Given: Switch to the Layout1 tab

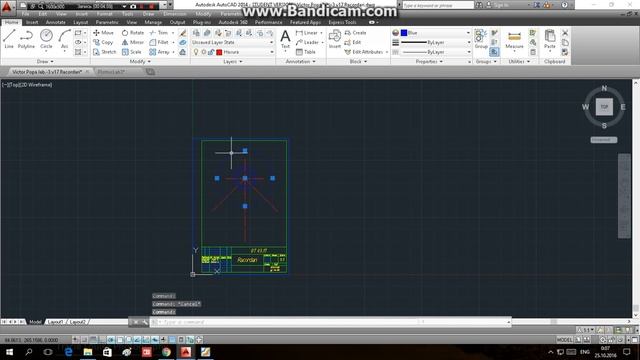Looking at the screenshot, I should click(x=56, y=322).
